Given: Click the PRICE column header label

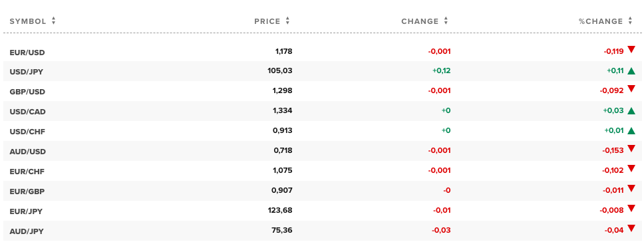Looking at the screenshot, I should click(267, 21).
